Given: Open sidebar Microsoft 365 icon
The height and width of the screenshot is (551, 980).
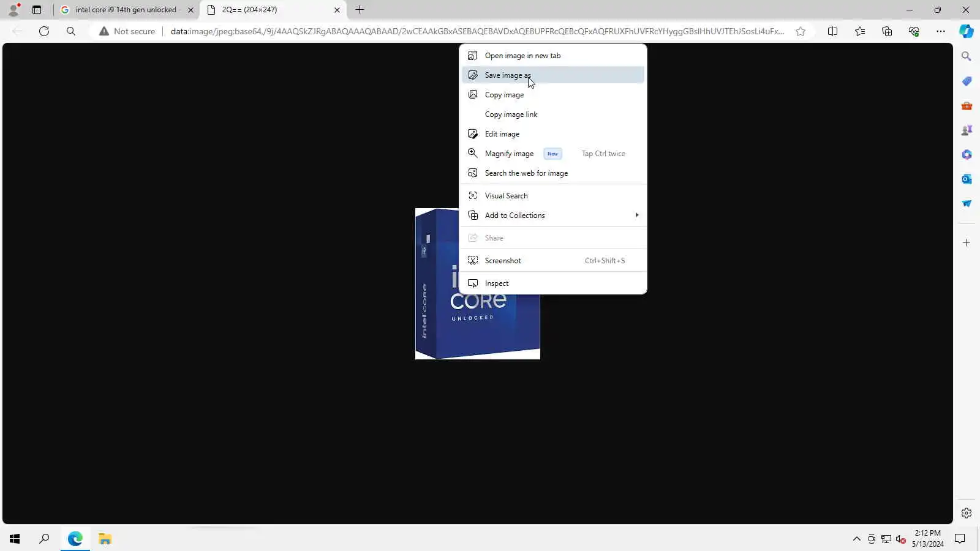Looking at the screenshot, I should [967, 154].
